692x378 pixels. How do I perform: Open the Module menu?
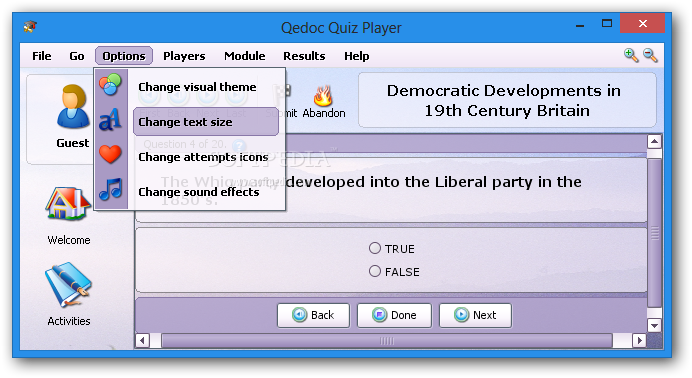point(244,56)
